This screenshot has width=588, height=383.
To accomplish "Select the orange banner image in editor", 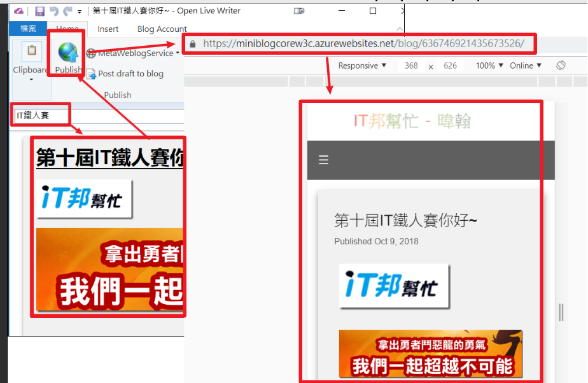I will pyautogui.click(x=109, y=269).
